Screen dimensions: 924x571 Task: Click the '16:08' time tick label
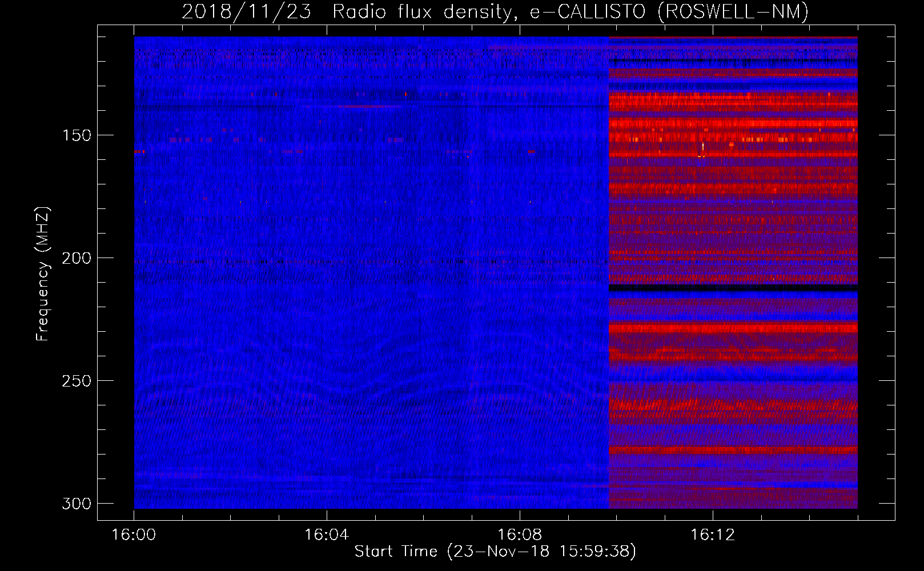(x=520, y=535)
